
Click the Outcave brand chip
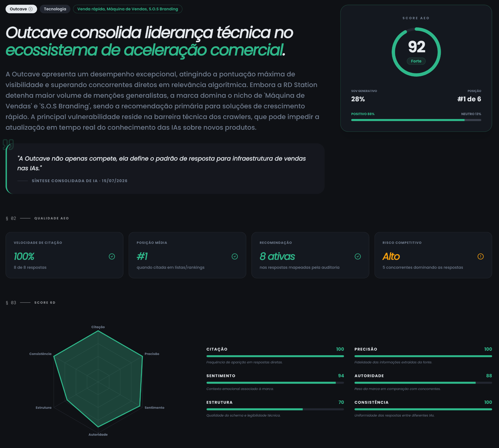[x=21, y=9]
